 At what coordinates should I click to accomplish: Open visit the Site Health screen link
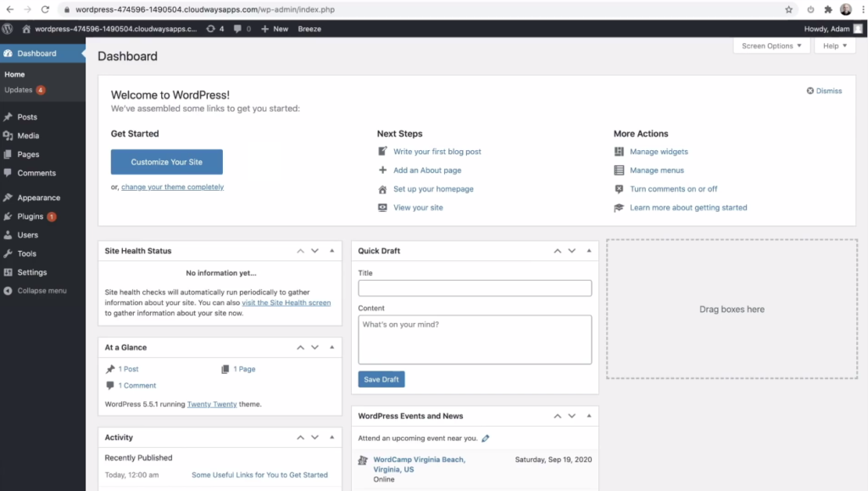[x=287, y=303]
